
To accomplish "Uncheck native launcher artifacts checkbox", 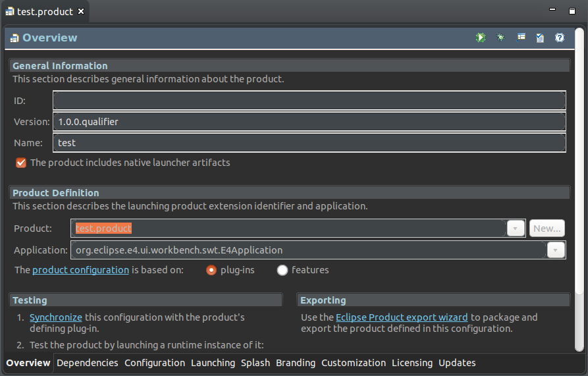I will pyautogui.click(x=21, y=163).
